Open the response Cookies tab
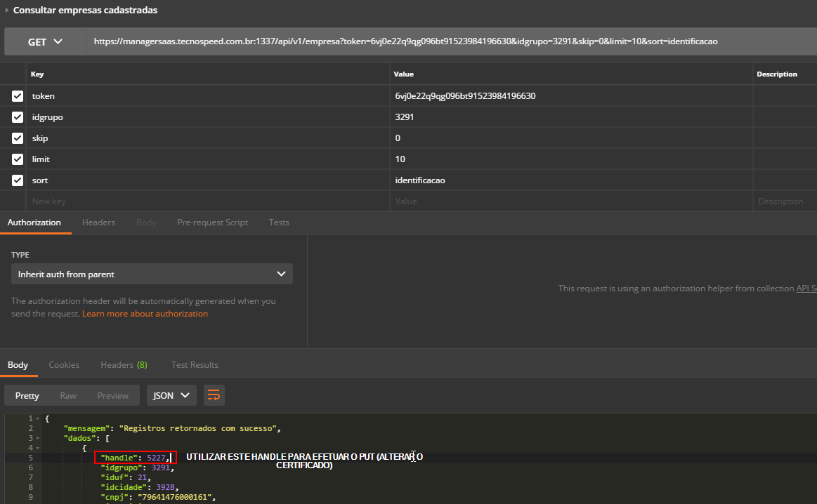The height and width of the screenshot is (504, 817). coord(64,365)
